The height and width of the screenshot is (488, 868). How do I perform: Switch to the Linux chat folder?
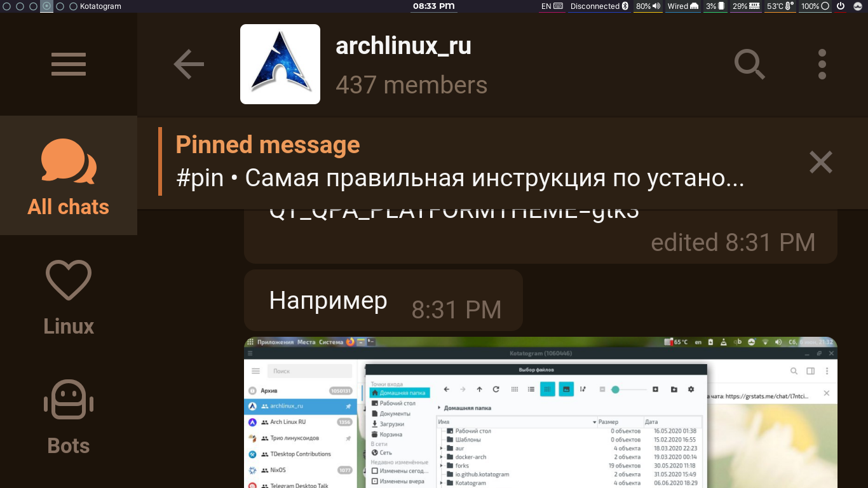(69, 295)
